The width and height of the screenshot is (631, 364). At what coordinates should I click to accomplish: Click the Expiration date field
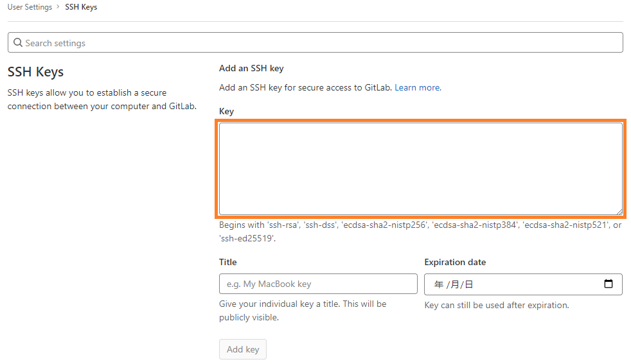coord(514,284)
